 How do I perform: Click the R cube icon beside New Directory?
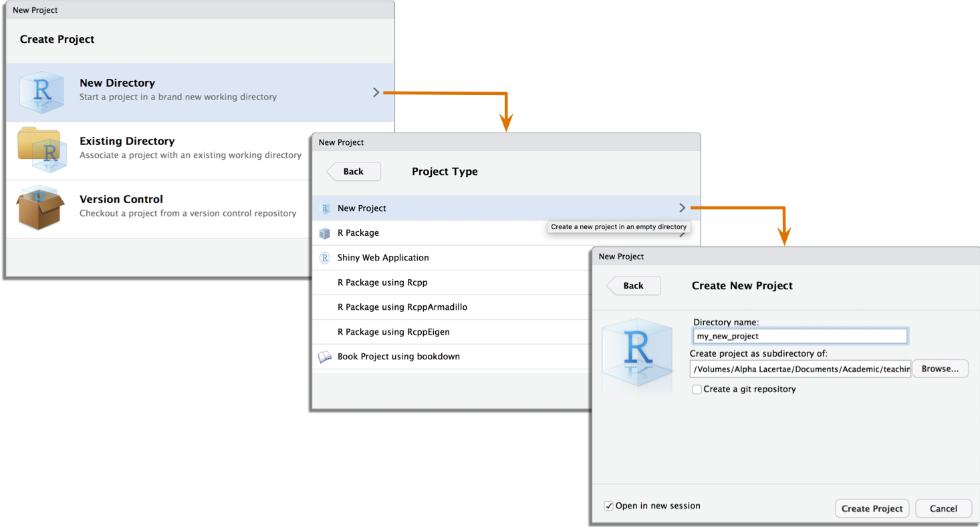click(x=41, y=92)
